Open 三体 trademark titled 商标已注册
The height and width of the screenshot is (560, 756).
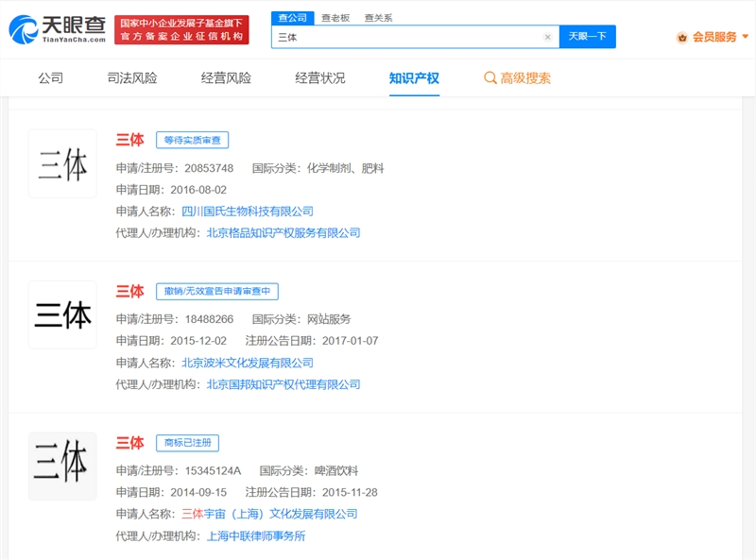pos(129,442)
